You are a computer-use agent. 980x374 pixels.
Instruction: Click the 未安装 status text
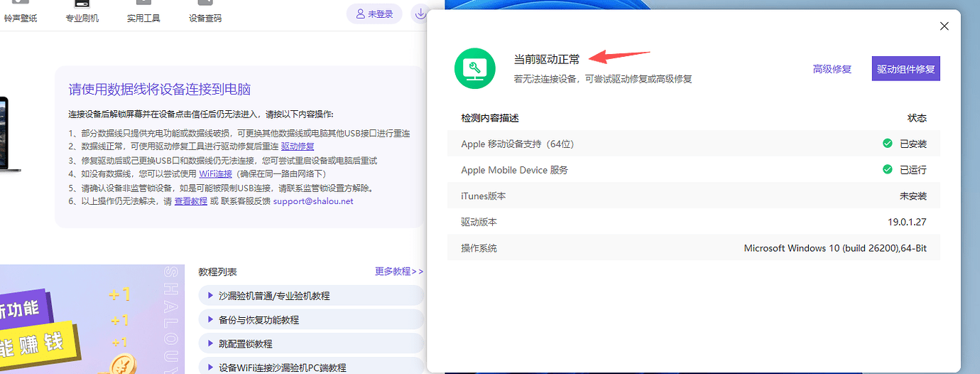pos(913,196)
